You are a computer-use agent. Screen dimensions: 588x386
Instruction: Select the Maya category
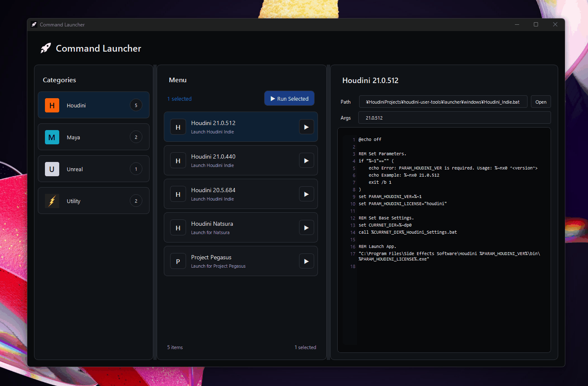tap(94, 137)
